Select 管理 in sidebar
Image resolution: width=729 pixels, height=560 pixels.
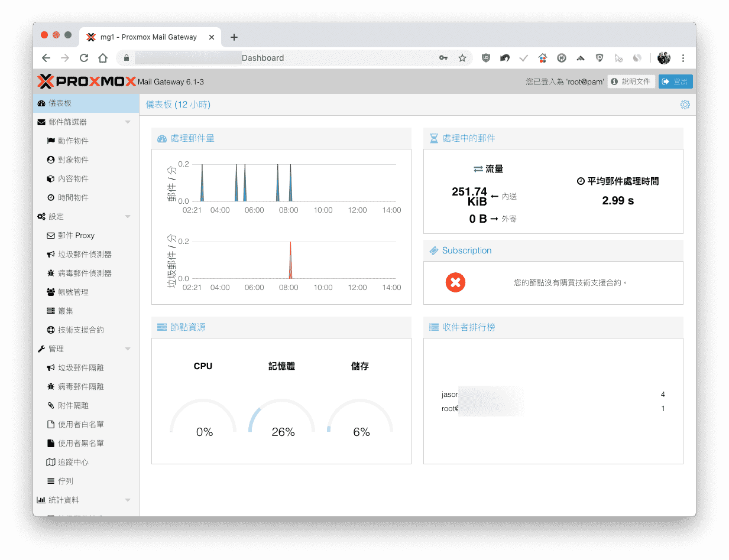click(x=86, y=349)
